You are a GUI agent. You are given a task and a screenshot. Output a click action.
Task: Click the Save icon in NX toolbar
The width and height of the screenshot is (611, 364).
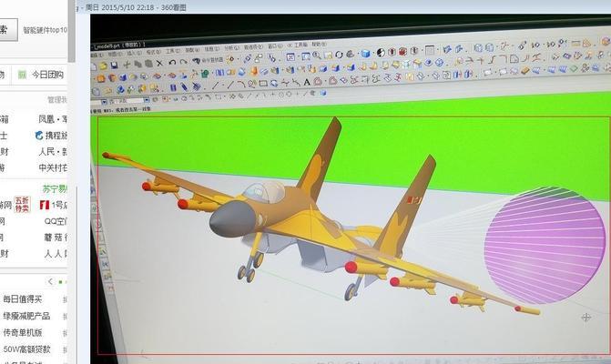tap(114, 66)
